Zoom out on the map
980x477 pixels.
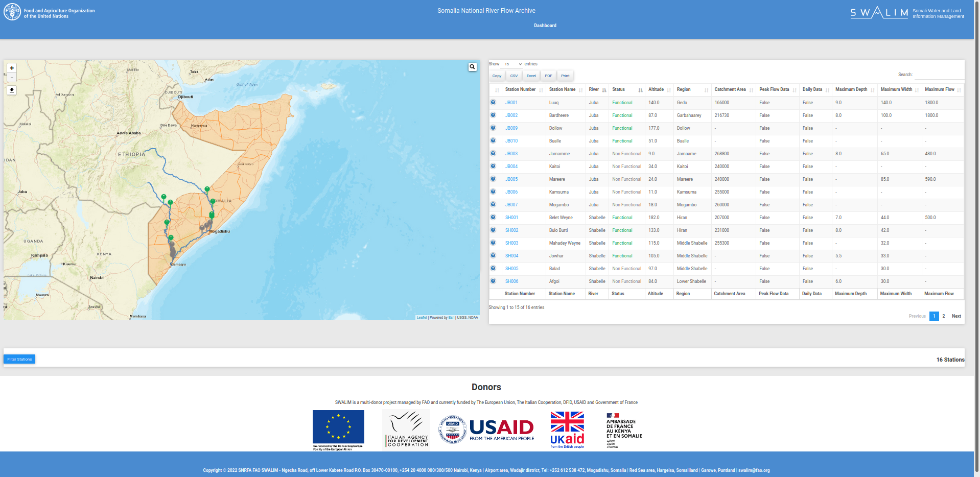(x=11, y=78)
